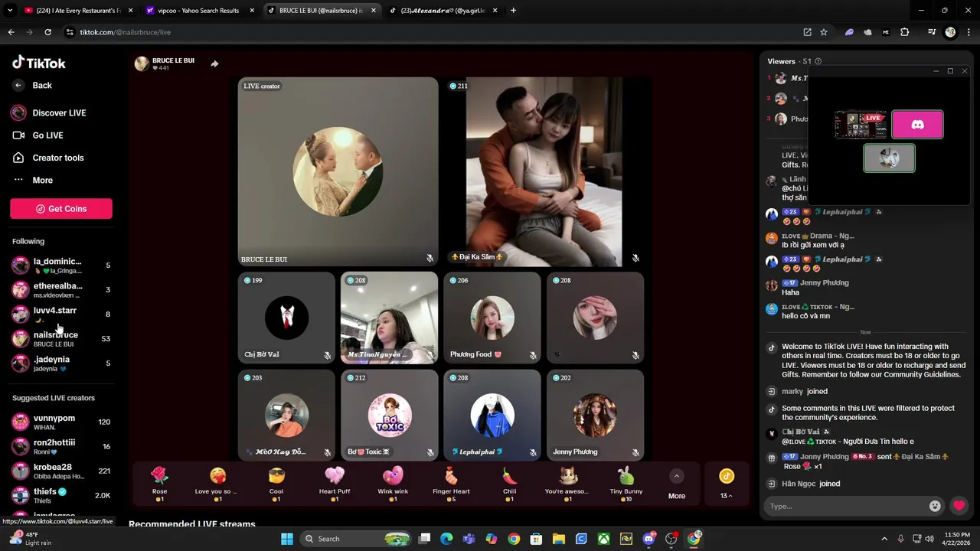Open thiefs suggested live creator
This screenshot has height=551, width=980.
pyautogui.click(x=61, y=495)
